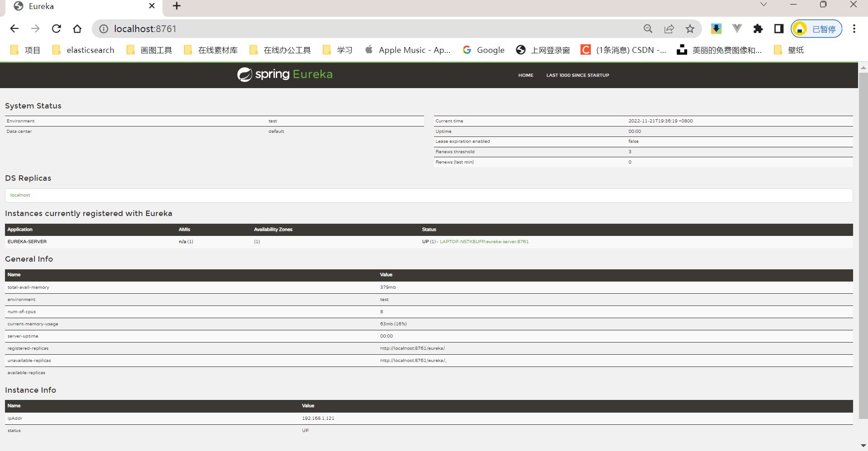
Task: Click the scrollbar down arrow
Action: coord(863,446)
